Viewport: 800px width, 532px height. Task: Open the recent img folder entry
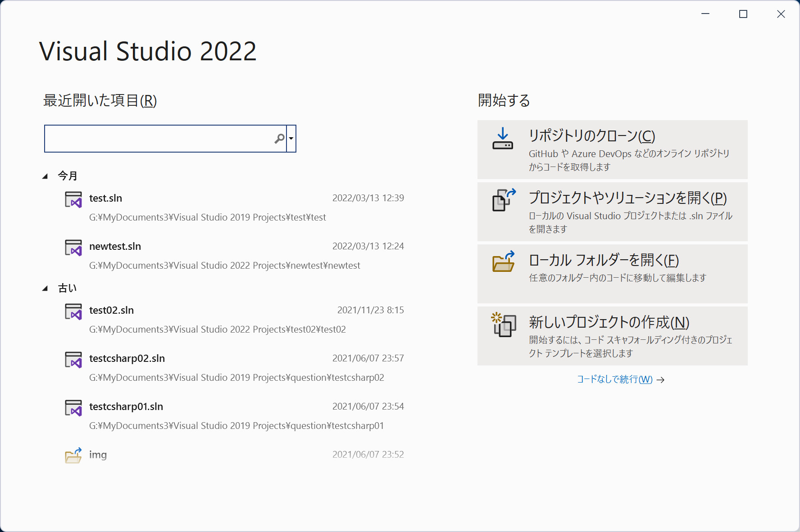tap(234, 455)
